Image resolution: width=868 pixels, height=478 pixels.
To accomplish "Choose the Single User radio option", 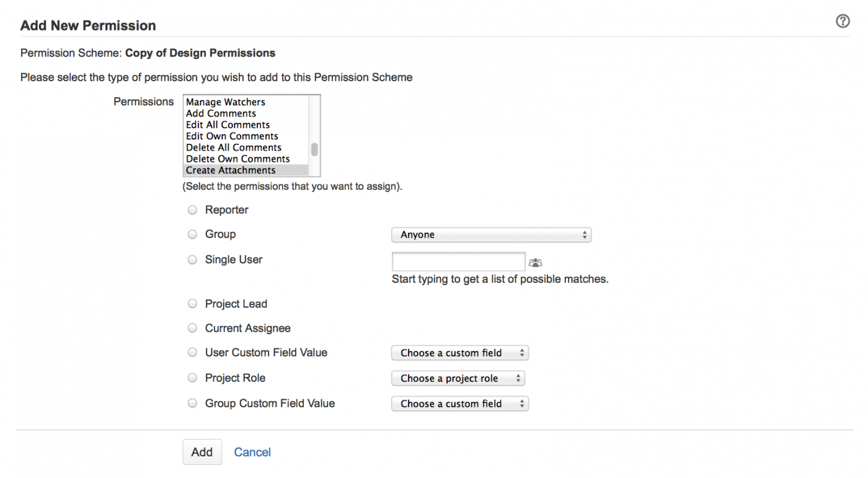I will point(192,260).
